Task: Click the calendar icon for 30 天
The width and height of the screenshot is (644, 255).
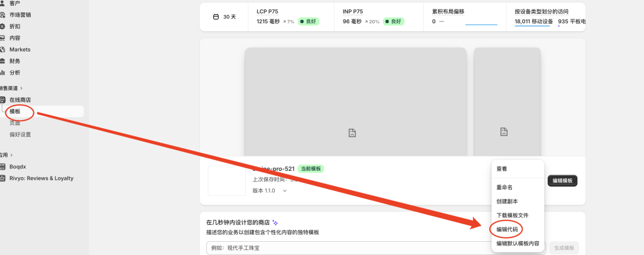Action: tap(216, 17)
